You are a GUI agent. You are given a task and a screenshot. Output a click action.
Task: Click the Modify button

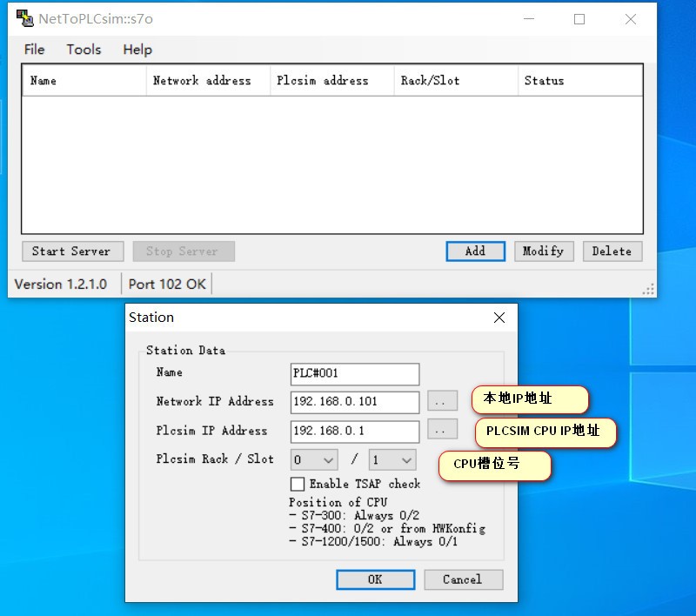tap(543, 251)
